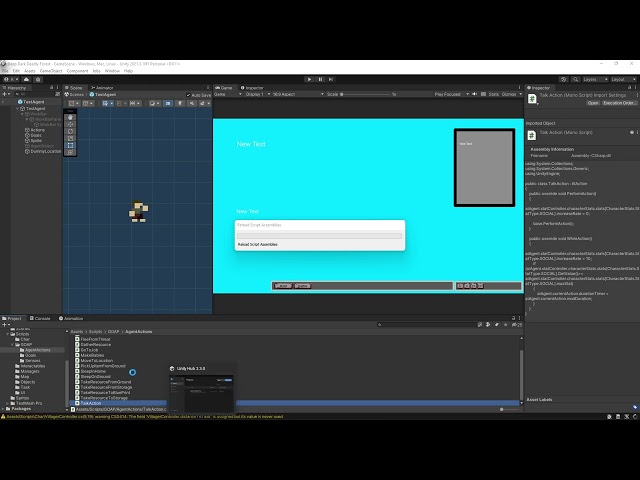Switch to the Animation tab
Viewport: 640px width, 480px height.
point(71,318)
